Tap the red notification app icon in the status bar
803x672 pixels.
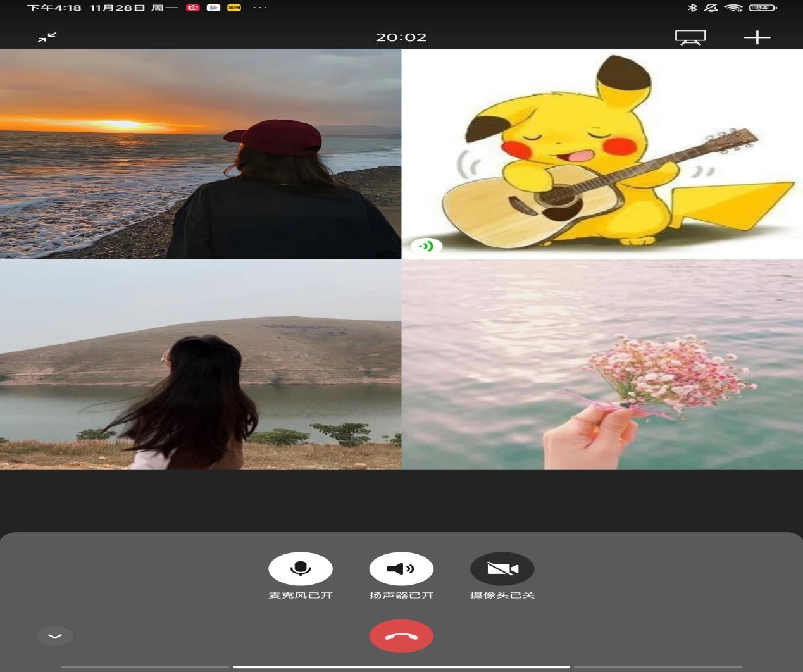point(193,8)
